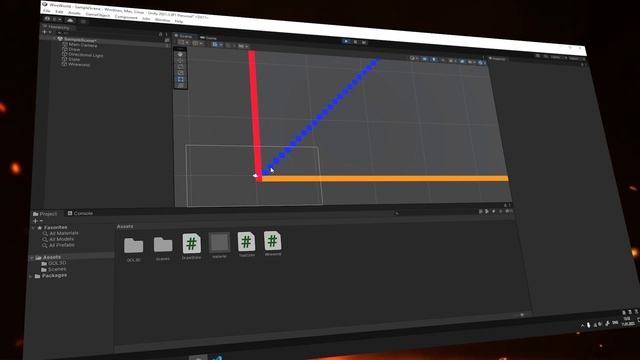Image resolution: width=640 pixels, height=360 pixels.
Task: Expand the Packages folder in Project
Action: (x=31, y=276)
